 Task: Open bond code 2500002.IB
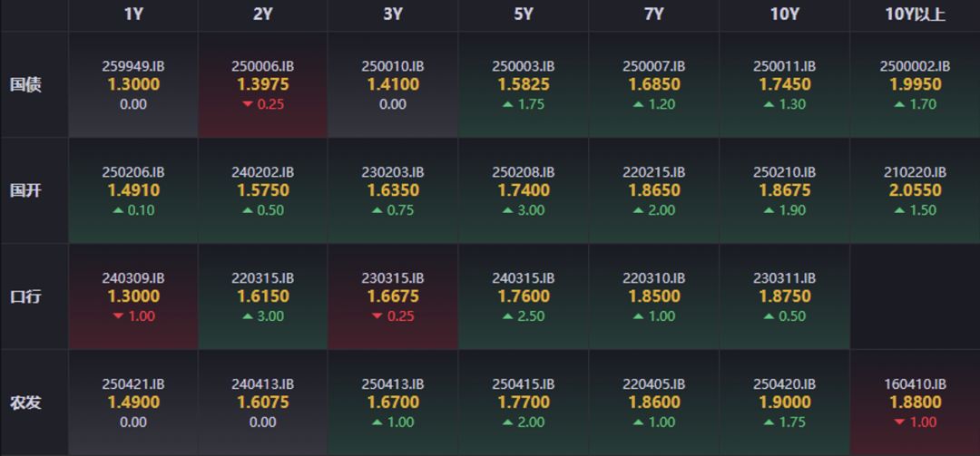coord(915,66)
